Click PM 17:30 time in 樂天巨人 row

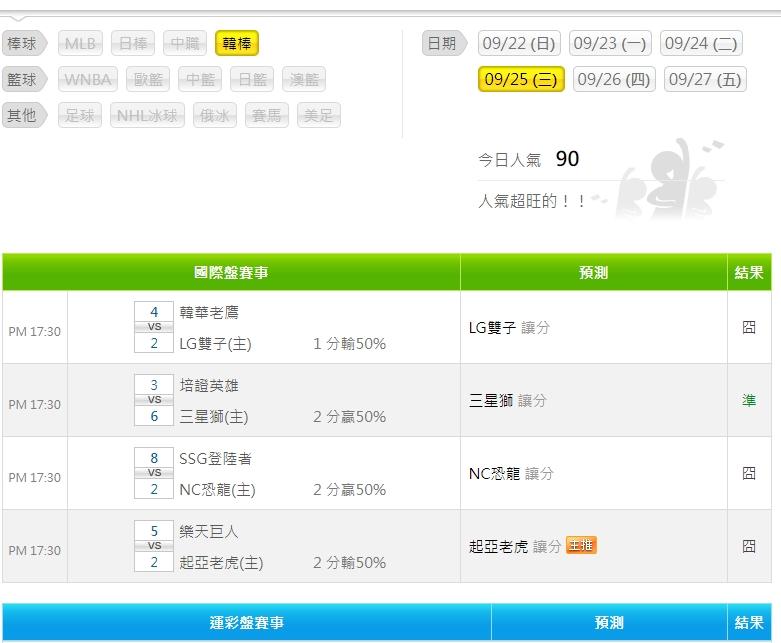point(35,550)
